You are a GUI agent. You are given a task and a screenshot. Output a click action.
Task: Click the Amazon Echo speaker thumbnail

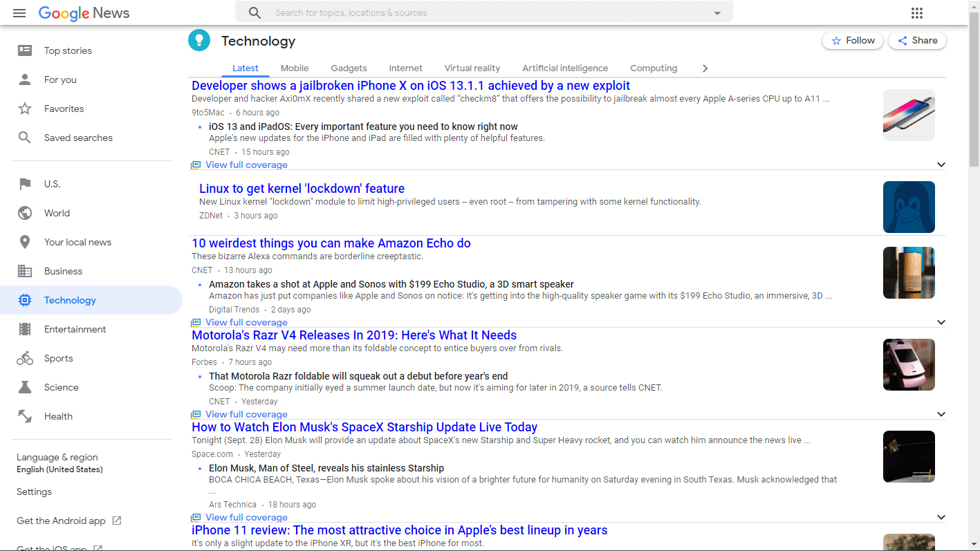(x=909, y=273)
